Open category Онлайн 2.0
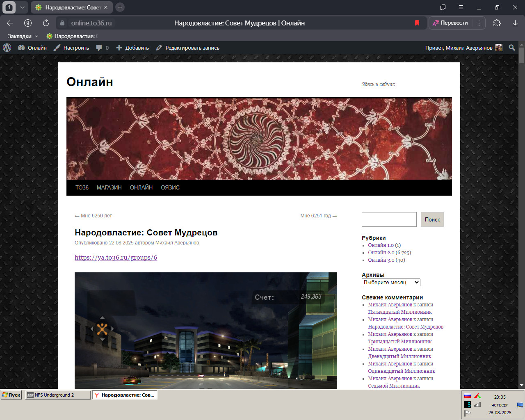 click(x=381, y=253)
